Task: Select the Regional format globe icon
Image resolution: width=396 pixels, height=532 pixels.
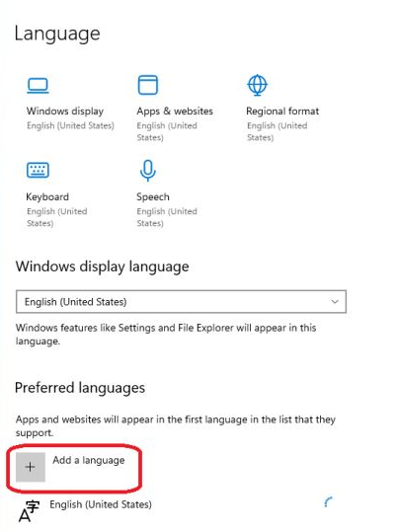Action: coord(257,85)
